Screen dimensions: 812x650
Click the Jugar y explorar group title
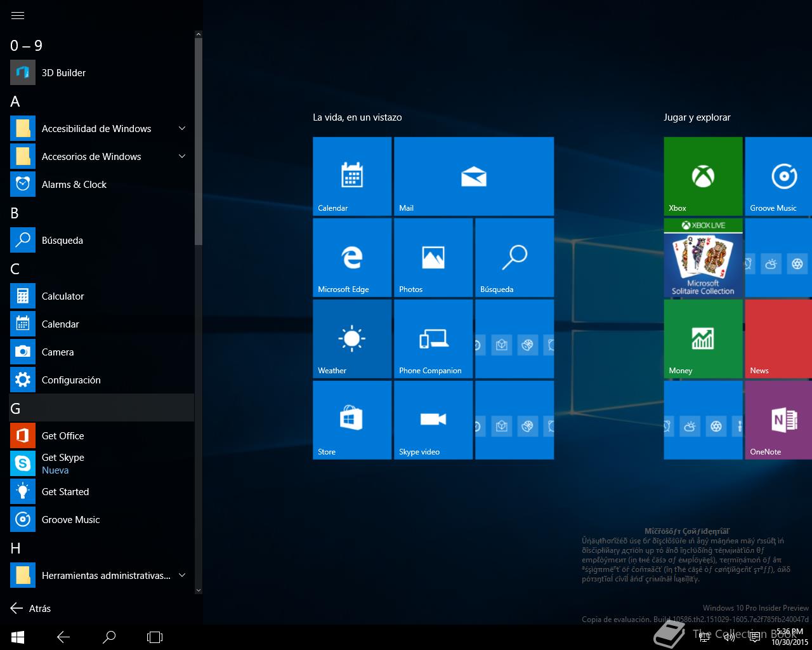tap(697, 117)
